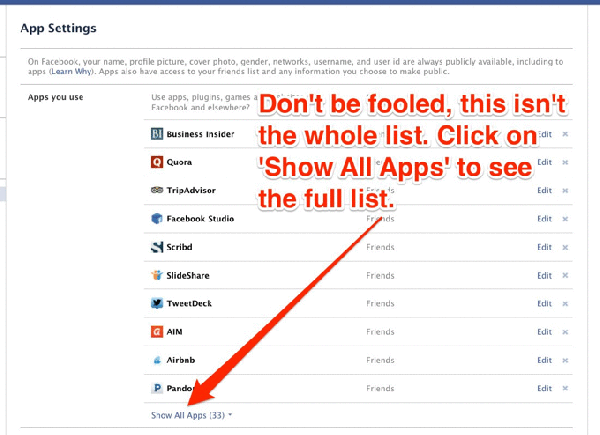Screen dimensions: 600x435
Task: Click Friends audience in Facebook Studio row
Action: pos(380,219)
